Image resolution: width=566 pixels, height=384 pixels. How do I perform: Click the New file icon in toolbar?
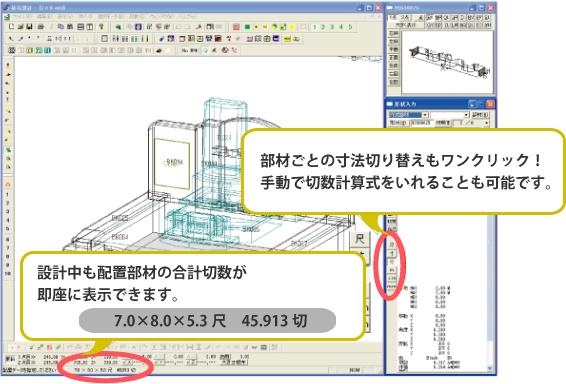(x=12, y=27)
